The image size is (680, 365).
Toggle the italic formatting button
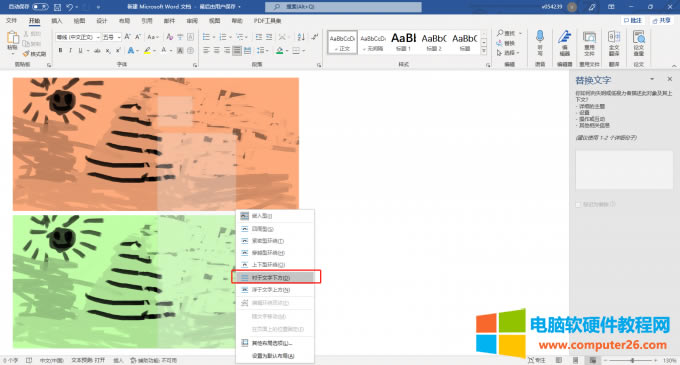70,51
